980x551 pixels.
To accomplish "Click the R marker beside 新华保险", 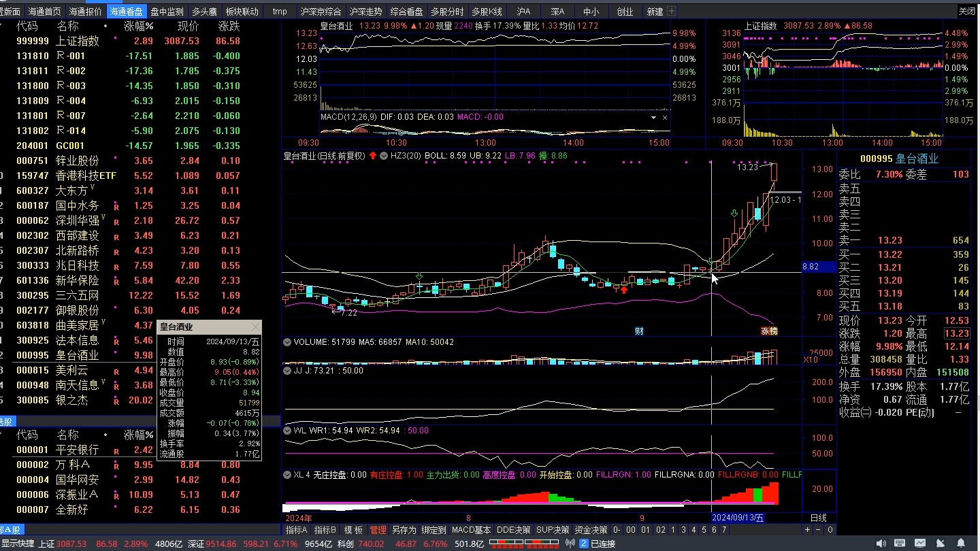I will (x=116, y=282).
